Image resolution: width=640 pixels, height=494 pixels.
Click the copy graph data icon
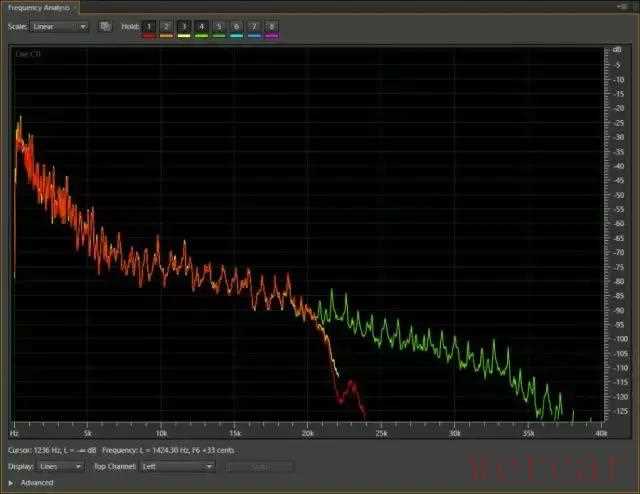(x=106, y=26)
